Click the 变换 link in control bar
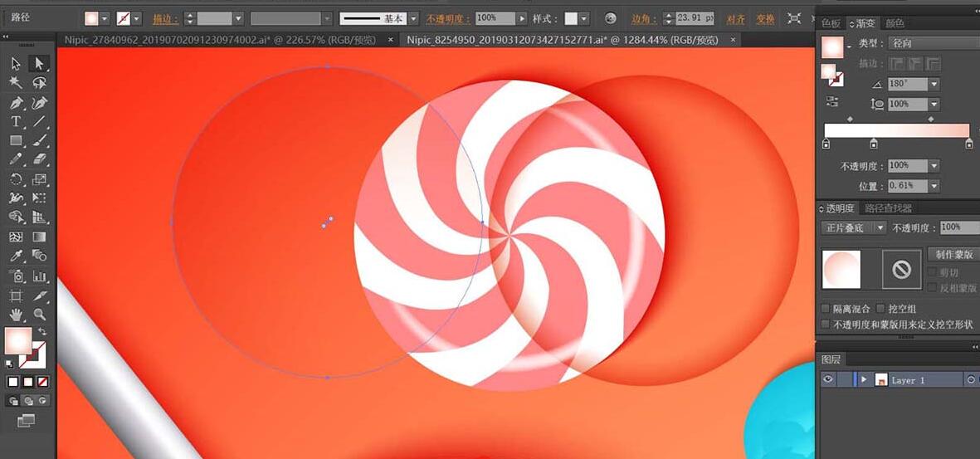 coord(764,18)
